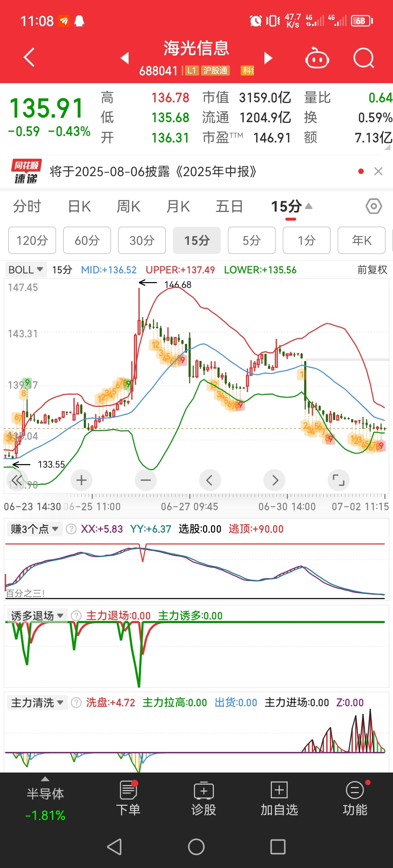This screenshot has width=393, height=868.
Task: Open 诊股 stock diagnosis
Action: (x=204, y=799)
